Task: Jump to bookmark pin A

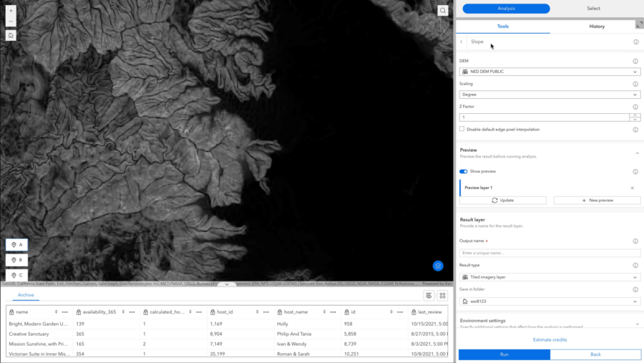Action: coord(16,245)
